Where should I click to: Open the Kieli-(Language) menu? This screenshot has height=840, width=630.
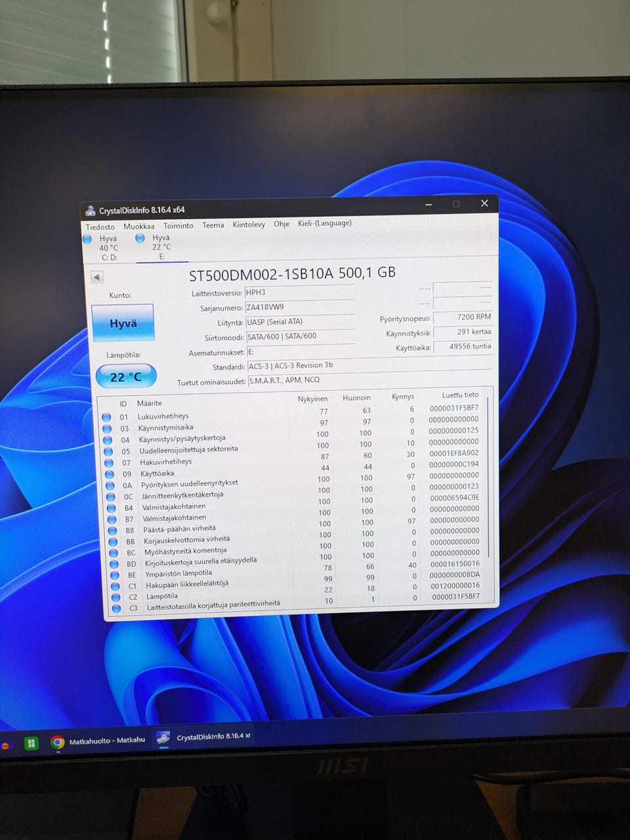325,223
